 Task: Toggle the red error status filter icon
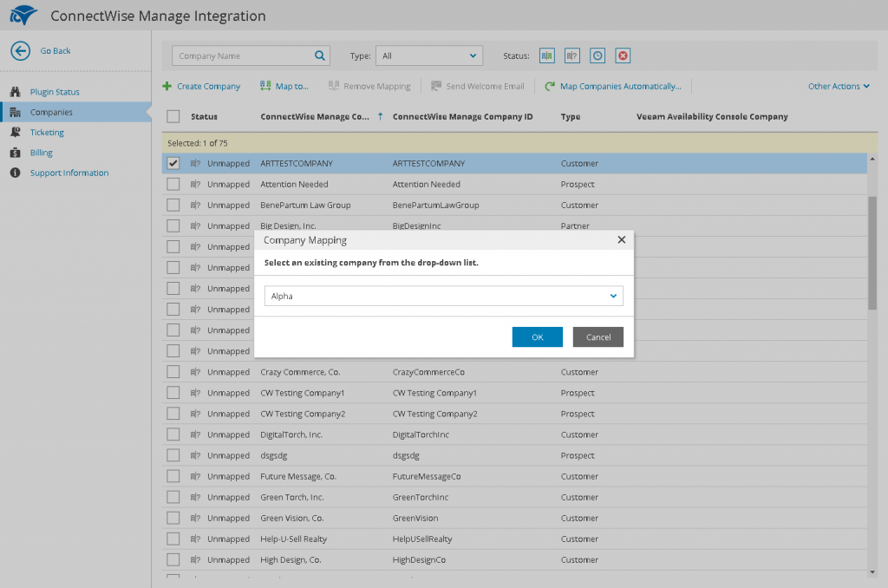[623, 56]
